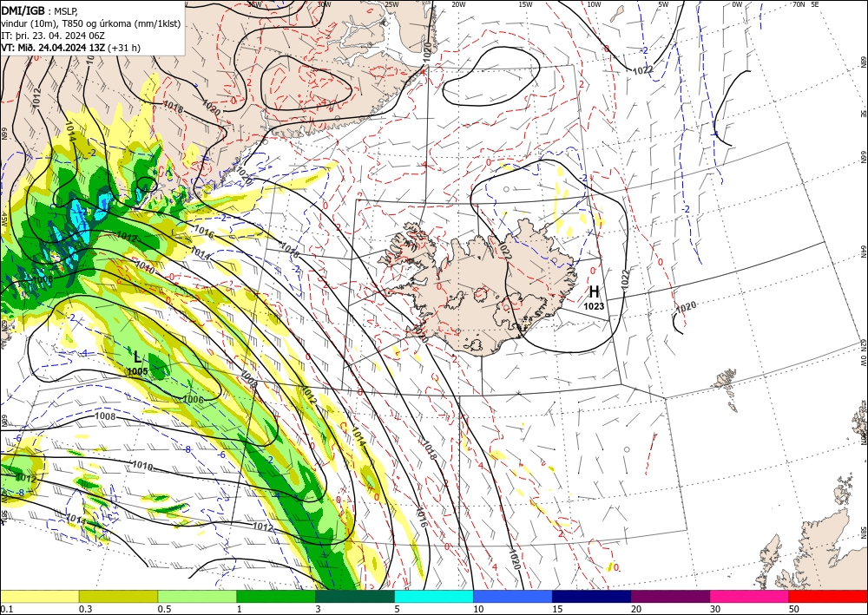This screenshot has width=868, height=615.
Task: Click the 5E longitude label at top
Action: [815, 4]
